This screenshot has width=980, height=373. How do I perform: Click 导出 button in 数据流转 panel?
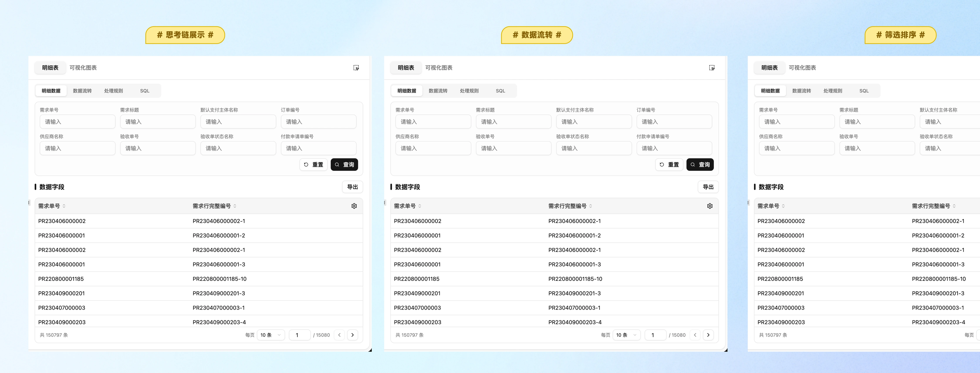(708, 187)
